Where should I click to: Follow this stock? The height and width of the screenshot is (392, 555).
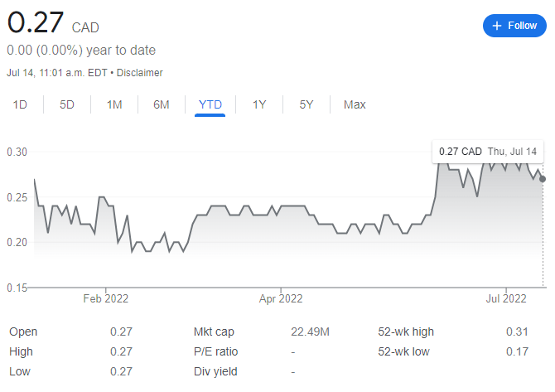(x=514, y=26)
